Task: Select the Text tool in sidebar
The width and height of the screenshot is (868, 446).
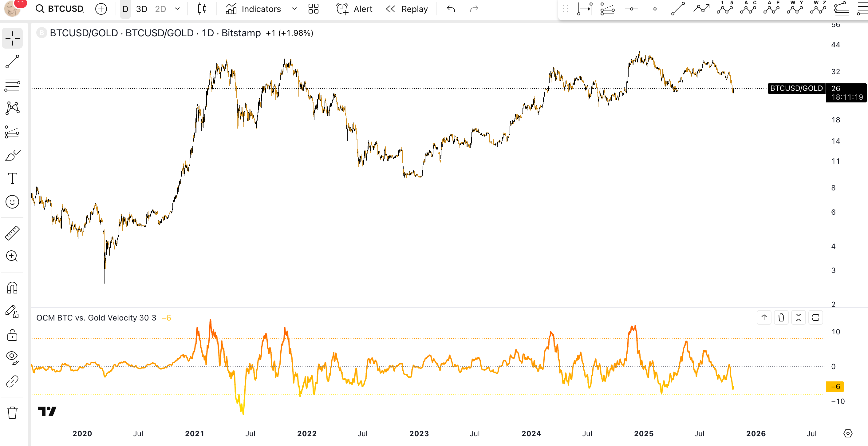Action: (13, 178)
